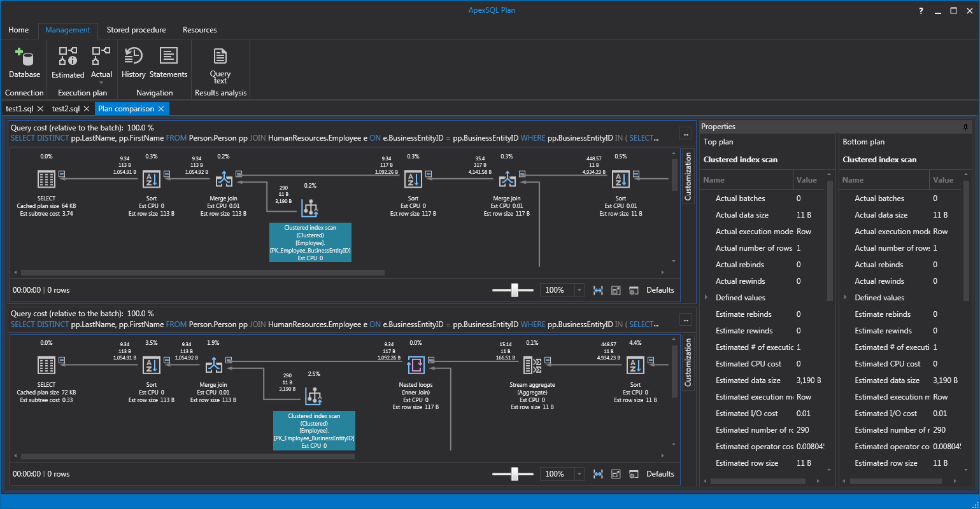Close the test1.sql tab

coord(40,109)
